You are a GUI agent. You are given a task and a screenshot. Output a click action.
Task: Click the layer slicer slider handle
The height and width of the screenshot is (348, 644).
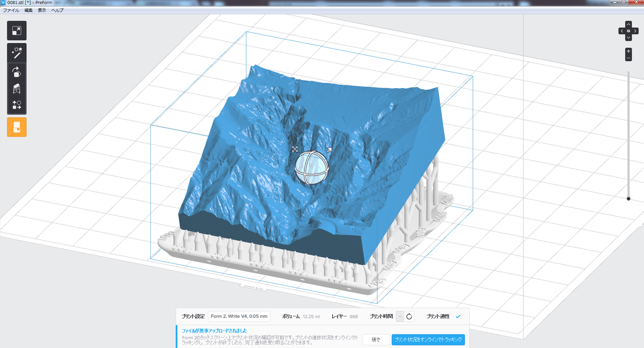click(628, 199)
